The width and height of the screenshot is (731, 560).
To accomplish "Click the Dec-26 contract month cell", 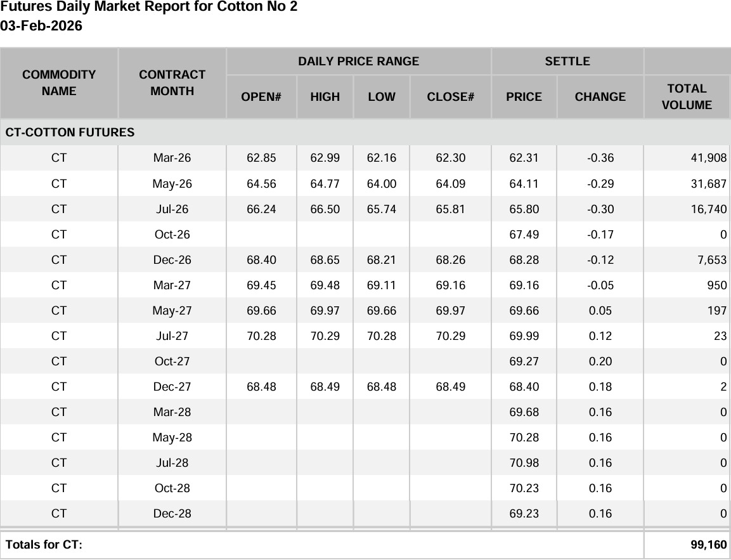I will tap(172, 260).
